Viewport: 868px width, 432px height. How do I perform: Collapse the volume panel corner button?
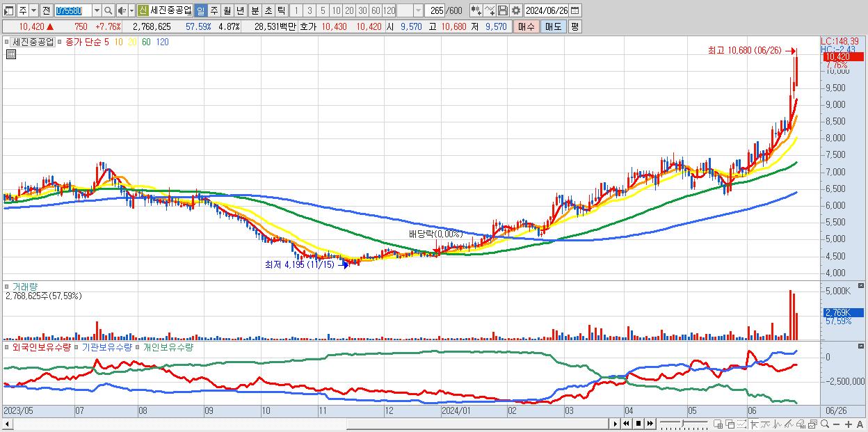(x=860, y=286)
